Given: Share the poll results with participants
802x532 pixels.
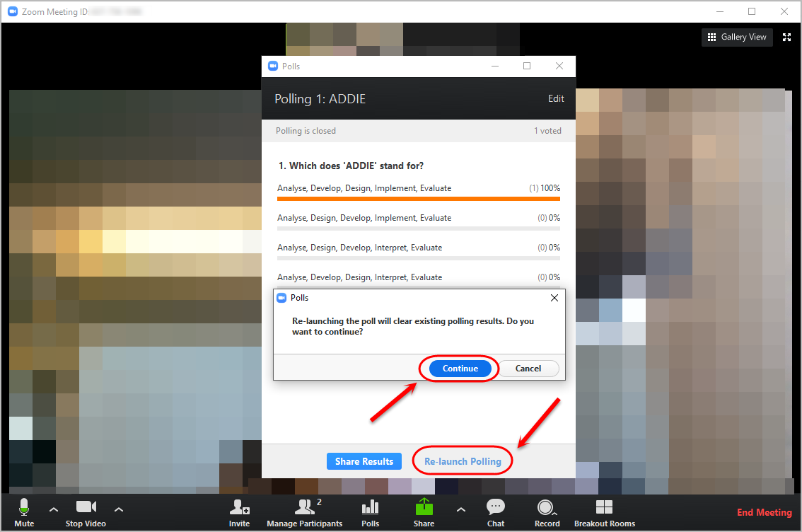Looking at the screenshot, I should click(364, 461).
